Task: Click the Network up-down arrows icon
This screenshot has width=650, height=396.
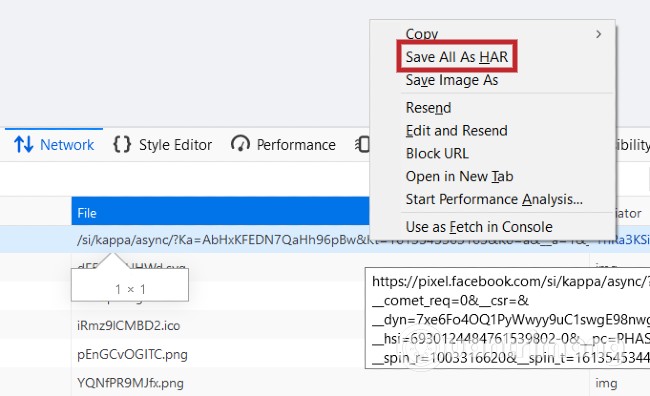Action: [23, 144]
